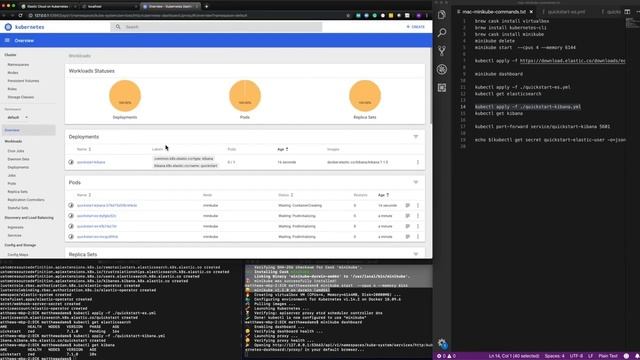Click the Replica Sets status pie chart
This screenshot has width=640, height=360.
click(365, 96)
